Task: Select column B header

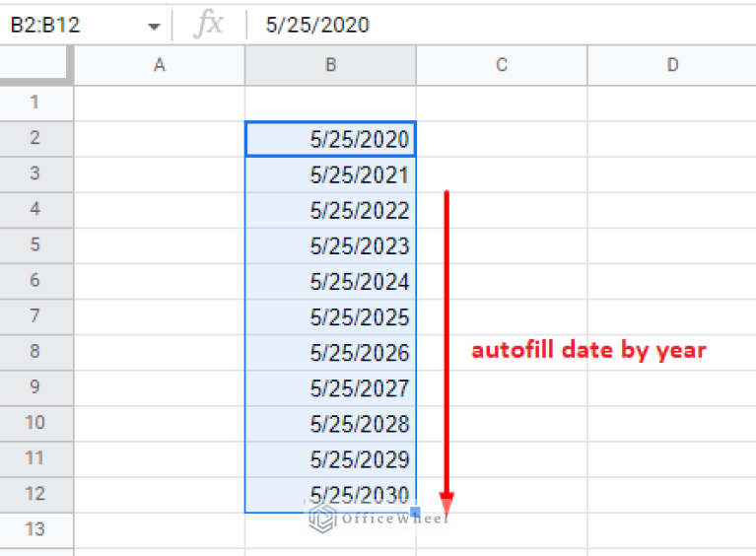Action: 330,65
